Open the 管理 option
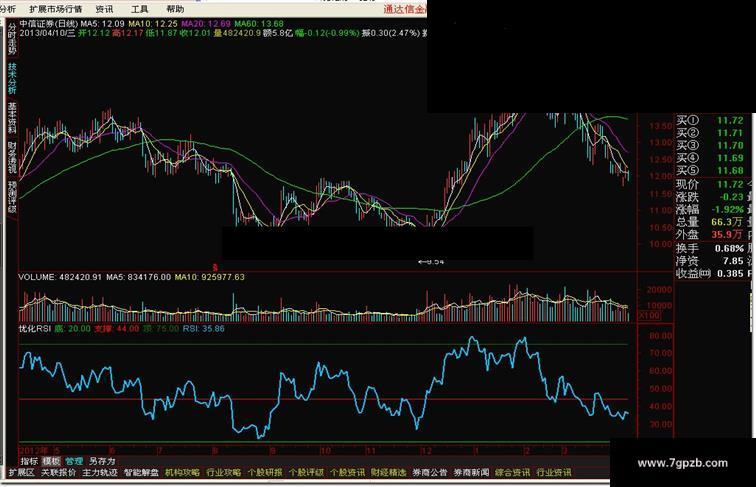The width and height of the screenshot is (756, 487). pyautogui.click(x=74, y=461)
